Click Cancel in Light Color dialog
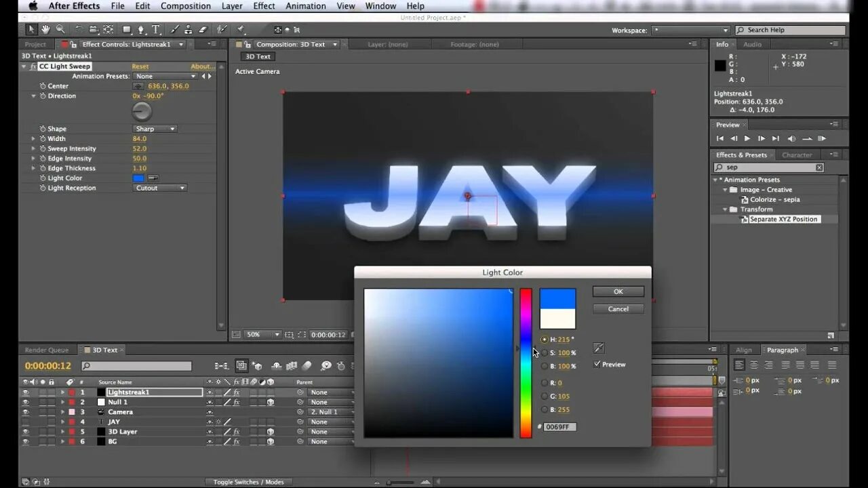 pyautogui.click(x=618, y=309)
